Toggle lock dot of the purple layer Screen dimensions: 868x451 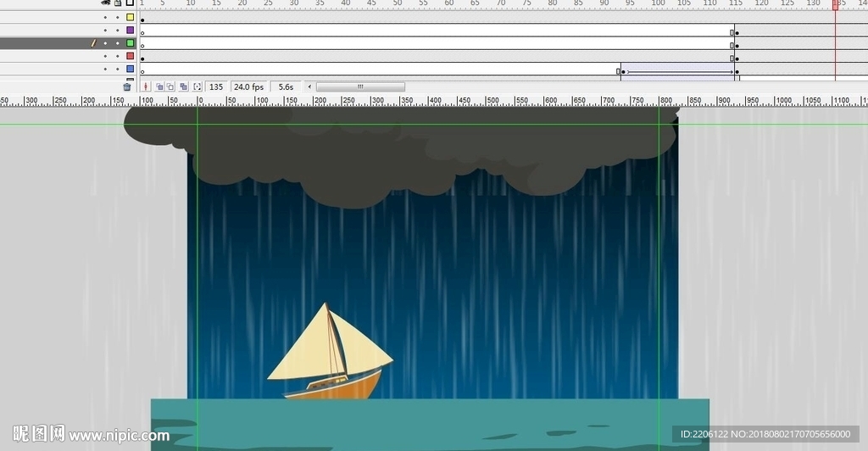(x=117, y=30)
